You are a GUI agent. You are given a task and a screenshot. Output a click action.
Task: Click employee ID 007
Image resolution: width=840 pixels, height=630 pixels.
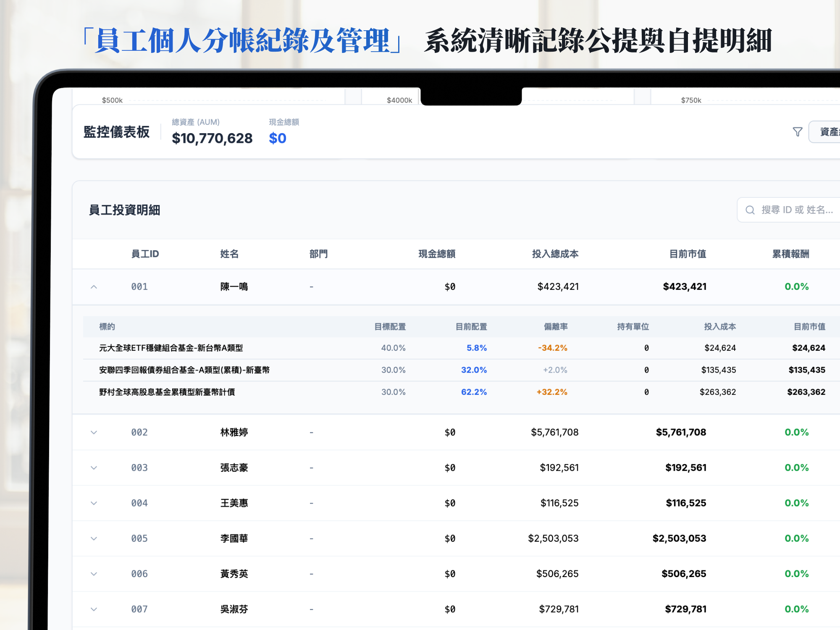(139, 609)
